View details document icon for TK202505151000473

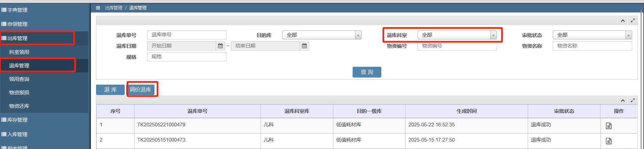click(x=609, y=141)
